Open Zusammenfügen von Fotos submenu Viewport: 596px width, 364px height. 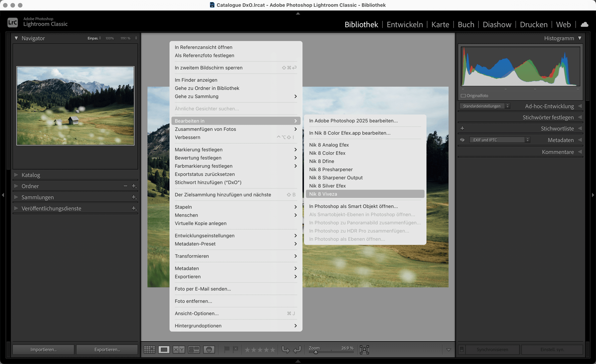pos(236,129)
